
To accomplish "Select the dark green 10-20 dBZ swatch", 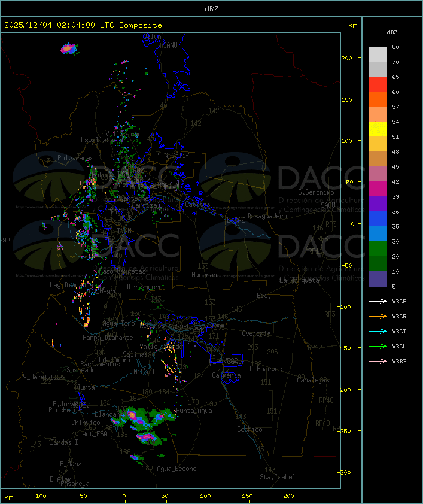I will [x=378, y=263].
